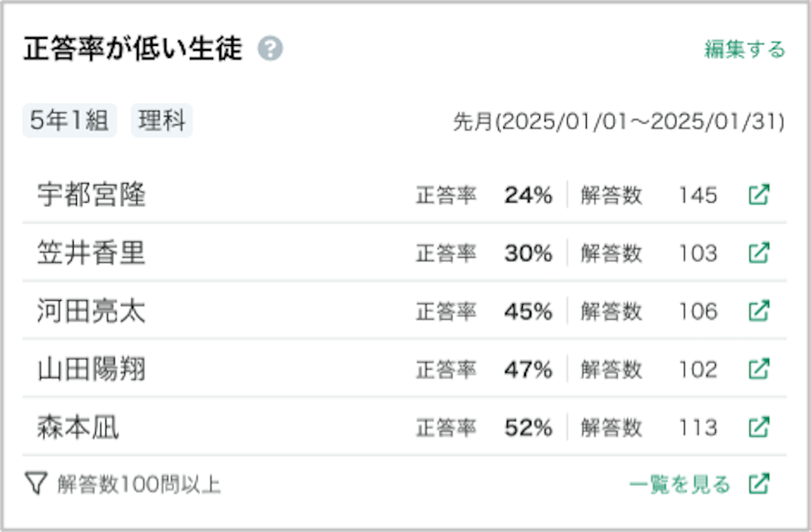
Task: Select the 理科 subject tag
Action: pyautogui.click(x=162, y=120)
